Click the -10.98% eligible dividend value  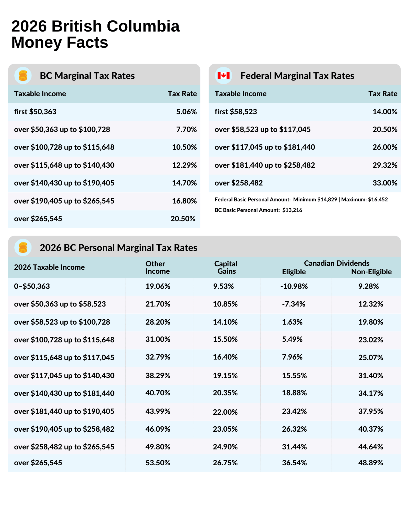[294, 286]
